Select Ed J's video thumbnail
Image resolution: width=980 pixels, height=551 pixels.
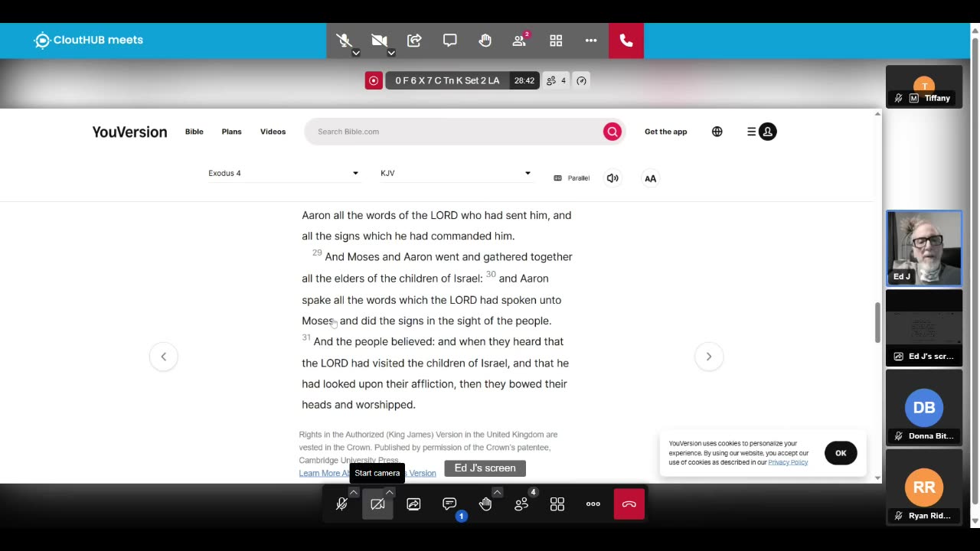point(924,249)
